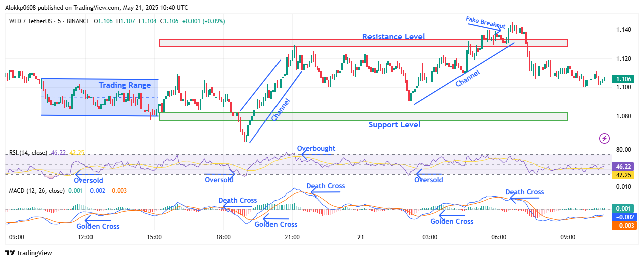
Task: Click the Open value O1.106
Action: pyautogui.click(x=104, y=21)
